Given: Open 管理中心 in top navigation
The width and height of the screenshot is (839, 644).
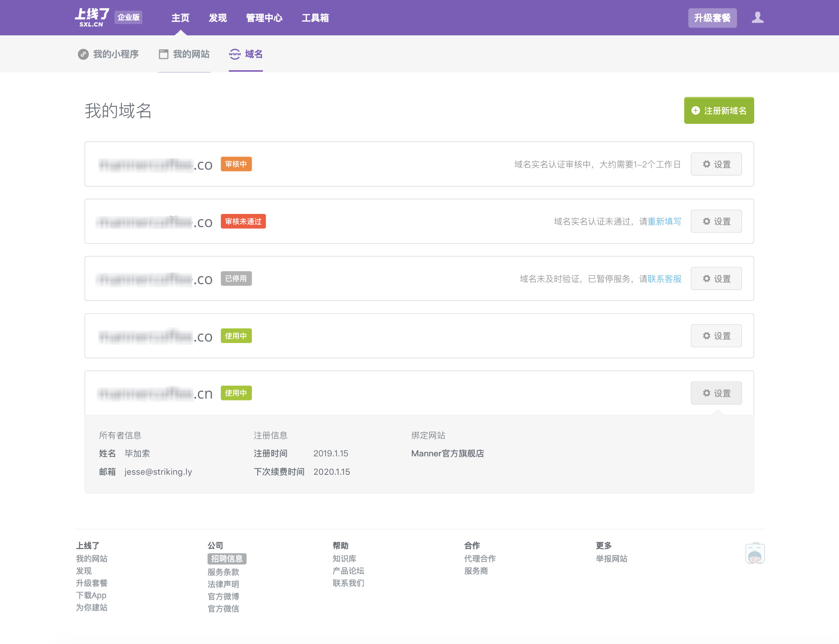Looking at the screenshot, I should coord(264,18).
